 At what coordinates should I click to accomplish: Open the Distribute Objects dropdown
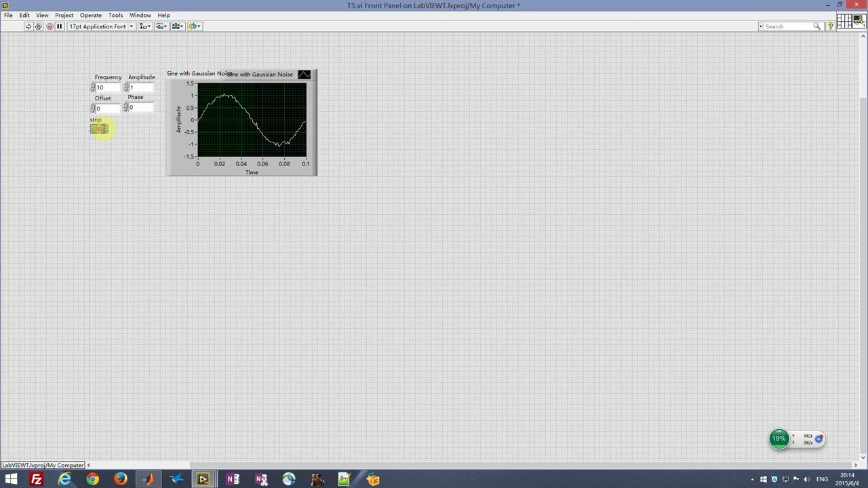coord(161,26)
